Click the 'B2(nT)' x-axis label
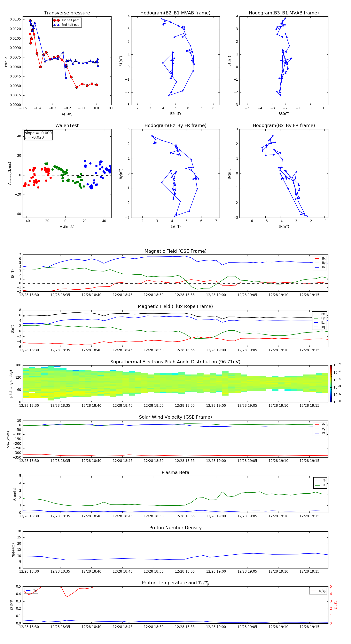351x644 pixels. [175, 114]
